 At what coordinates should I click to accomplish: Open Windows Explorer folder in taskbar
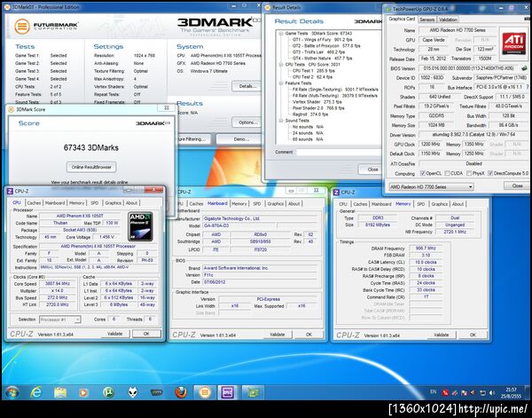point(60,392)
